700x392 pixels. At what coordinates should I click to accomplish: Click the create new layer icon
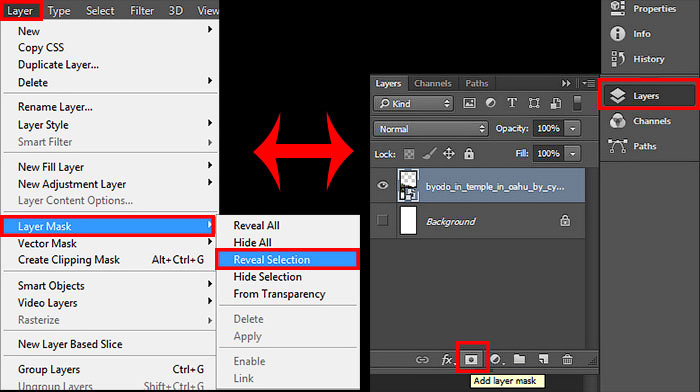point(543,359)
